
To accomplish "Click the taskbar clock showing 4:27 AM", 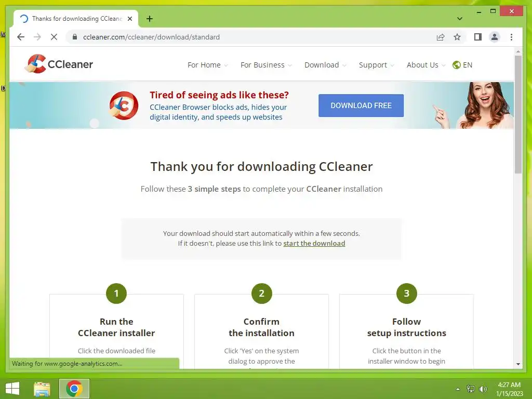I will tap(509, 389).
